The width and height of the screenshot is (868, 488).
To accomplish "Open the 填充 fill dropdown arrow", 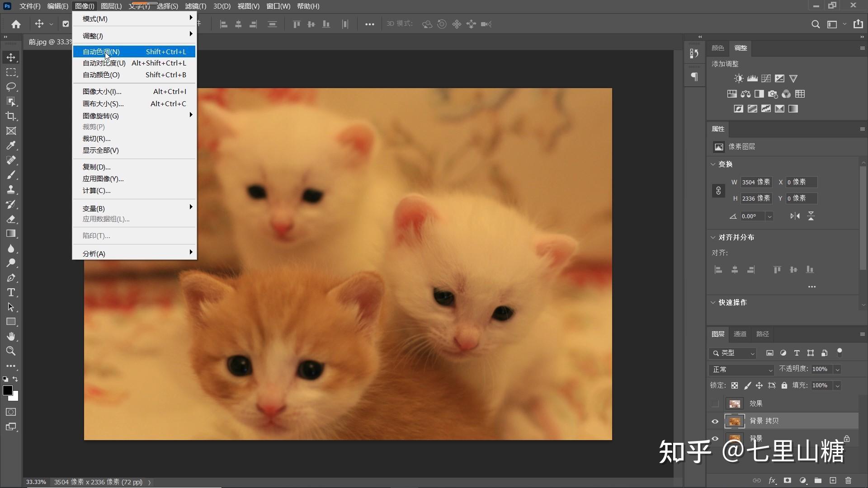I will coord(837,386).
